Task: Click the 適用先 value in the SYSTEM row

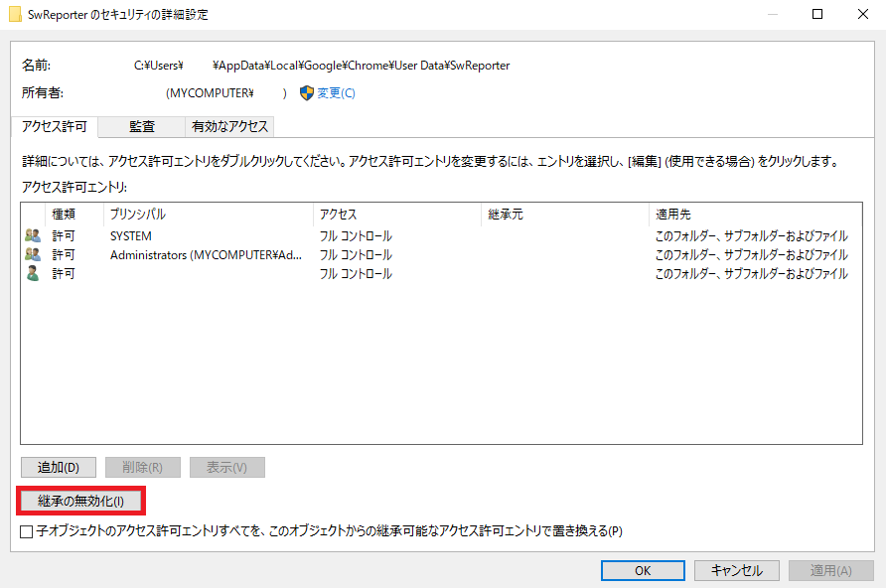Action: point(752,236)
